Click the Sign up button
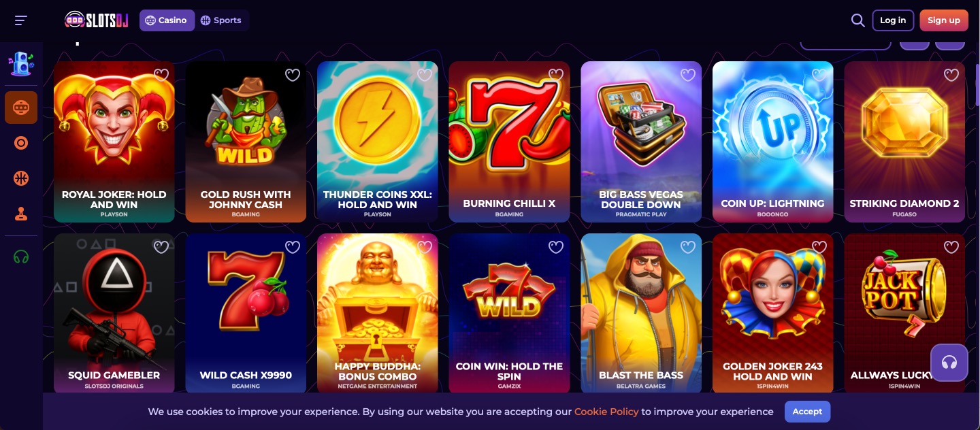 click(x=944, y=20)
